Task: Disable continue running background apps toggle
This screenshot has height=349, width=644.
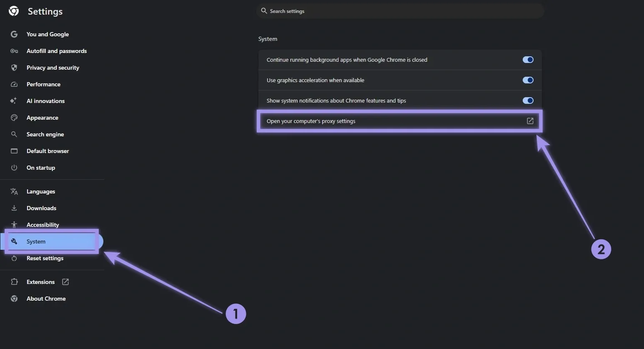Action: [528, 60]
